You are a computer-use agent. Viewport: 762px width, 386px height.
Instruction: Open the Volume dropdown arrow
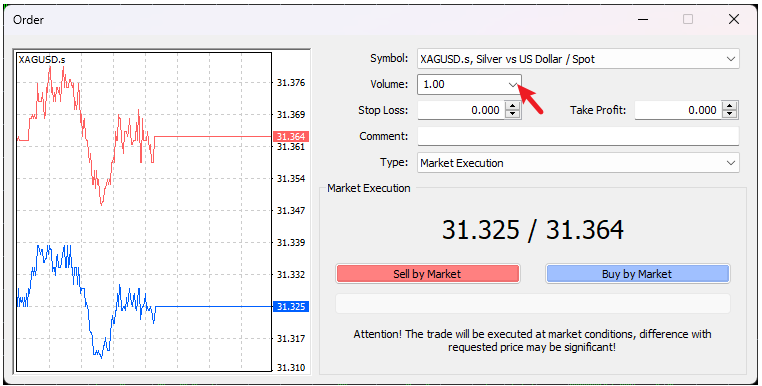513,85
